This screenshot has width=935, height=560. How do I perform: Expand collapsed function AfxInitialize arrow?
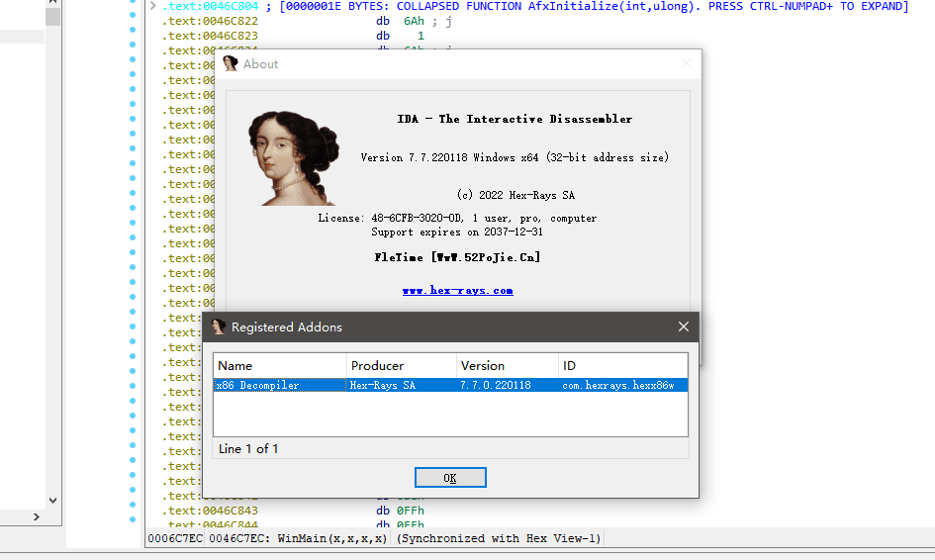coord(152,6)
